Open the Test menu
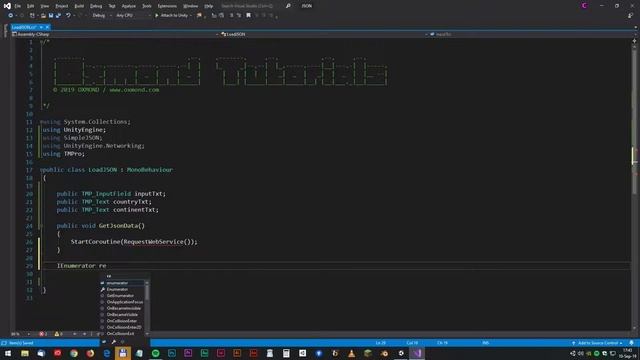 112,6
